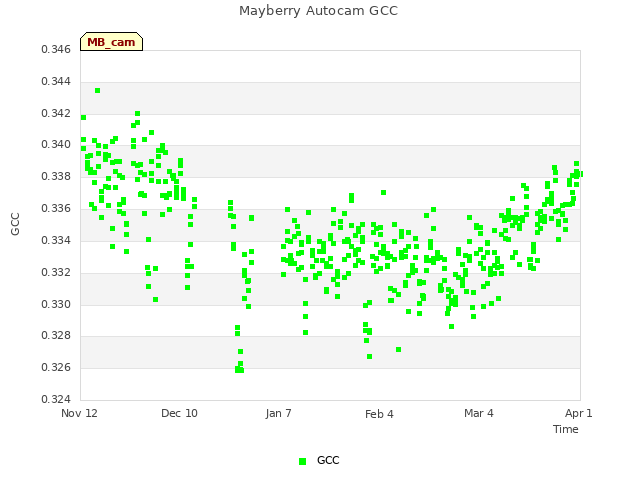Click the highest data point above 0.343

coord(98,91)
